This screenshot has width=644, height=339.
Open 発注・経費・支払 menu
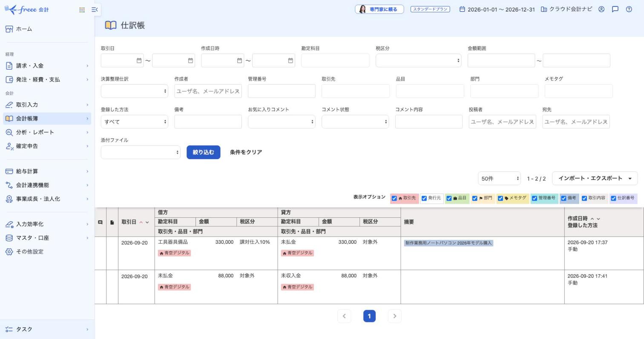pos(47,80)
